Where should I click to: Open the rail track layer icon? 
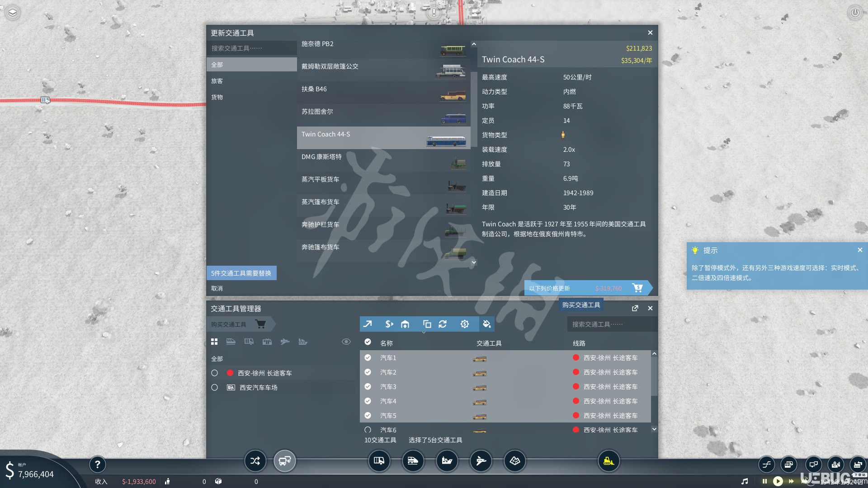coord(767,464)
